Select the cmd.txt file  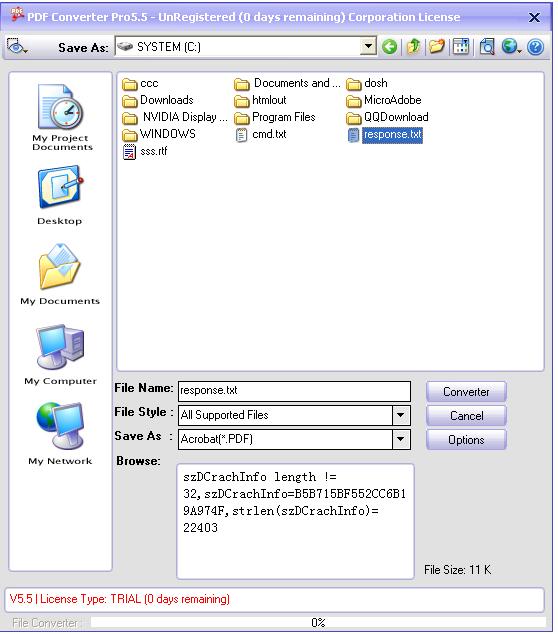coord(260,134)
